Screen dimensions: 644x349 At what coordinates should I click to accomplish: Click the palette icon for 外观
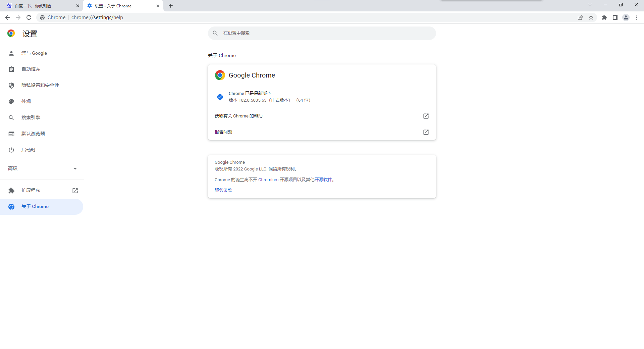(x=11, y=102)
